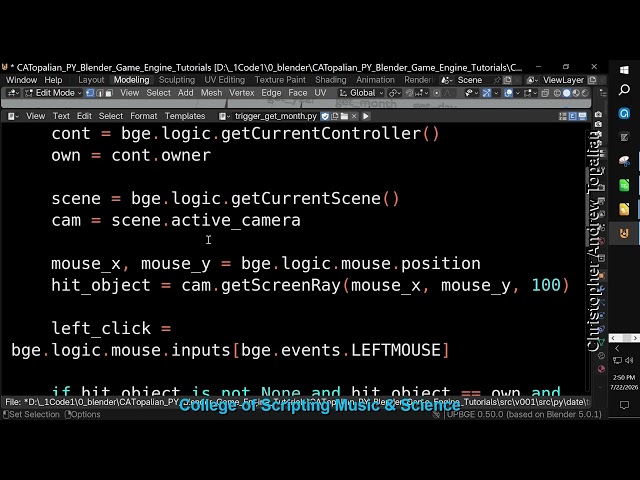Toggle X-ray mode
640x480 pixels.
click(x=545, y=93)
